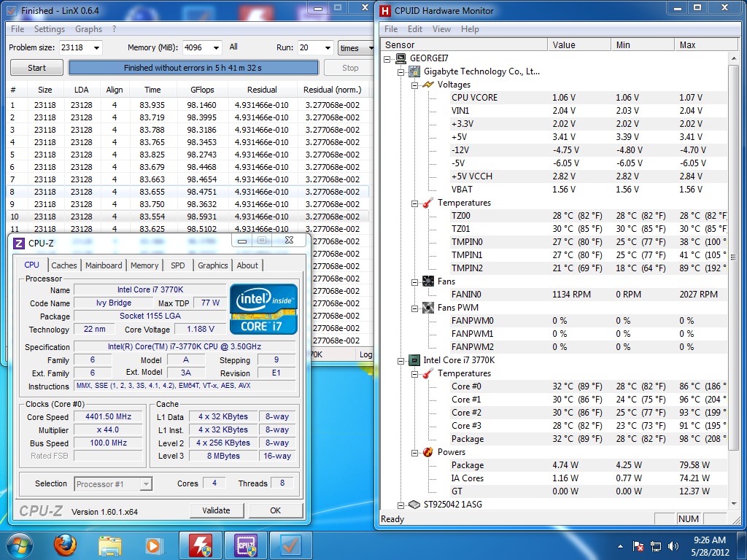Image resolution: width=747 pixels, height=560 pixels.
Task: Switch to the LinX checkmark taskbar icon
Action: coord(290,545)
